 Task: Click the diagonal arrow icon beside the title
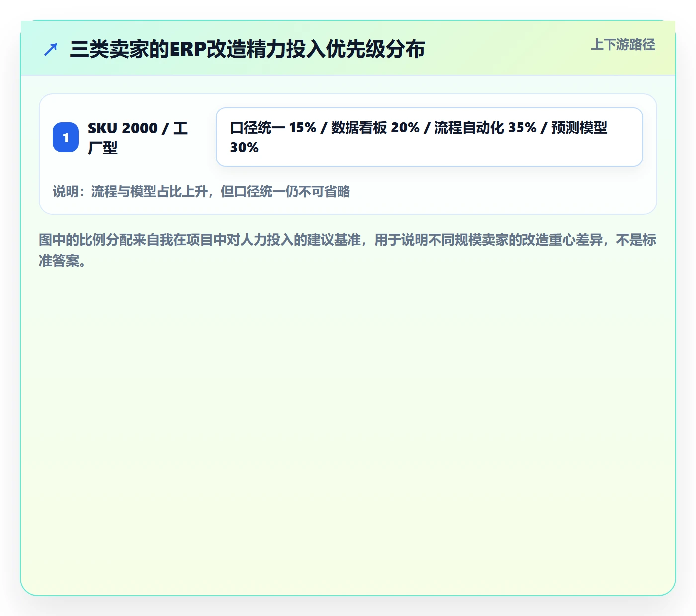51,49
